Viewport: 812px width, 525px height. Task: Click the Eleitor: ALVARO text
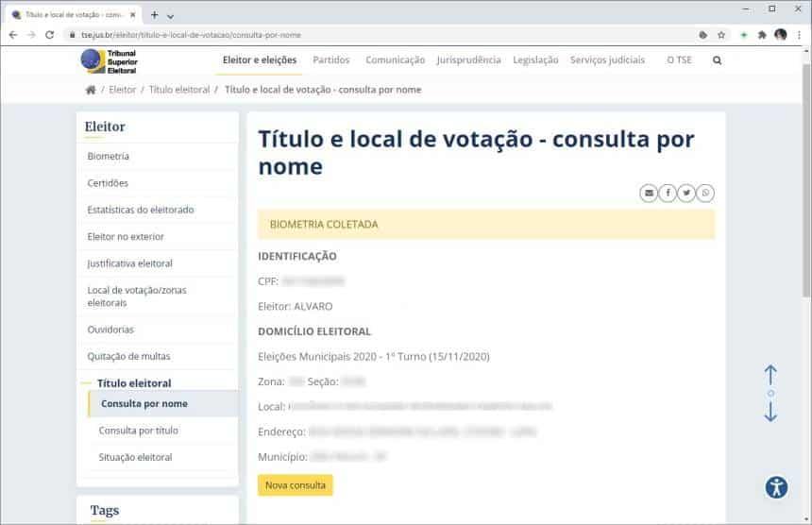pyautogui.click(x=296, y=306)
